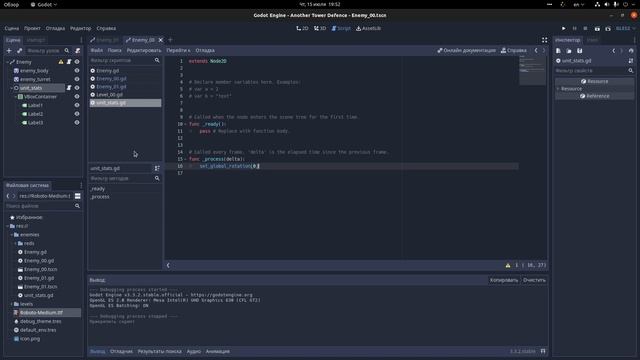Collapse the VBoxContainer node children
640x360 pixels.
pyautogui.click(x=16, y=97)
